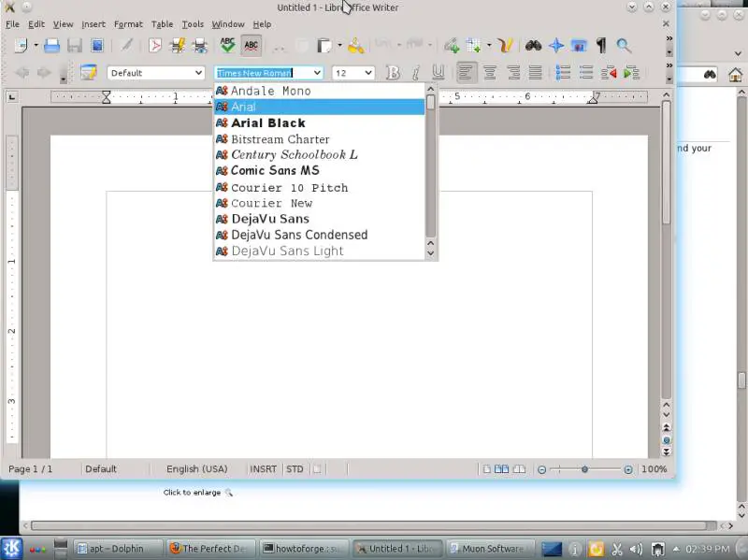
Task: Expand the New document dropdown arrow
Action: pyautogui.click(x=36, y=46)
